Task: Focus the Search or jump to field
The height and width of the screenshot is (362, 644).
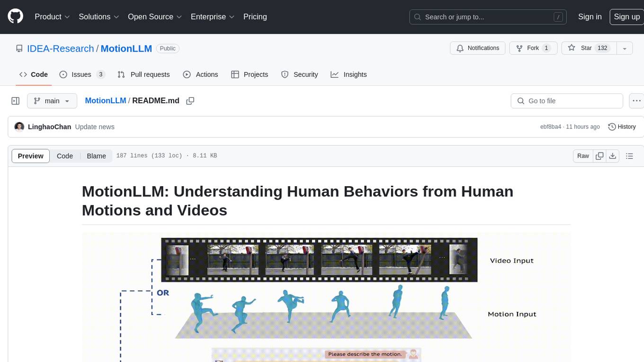Action: (x=488, y=17)
